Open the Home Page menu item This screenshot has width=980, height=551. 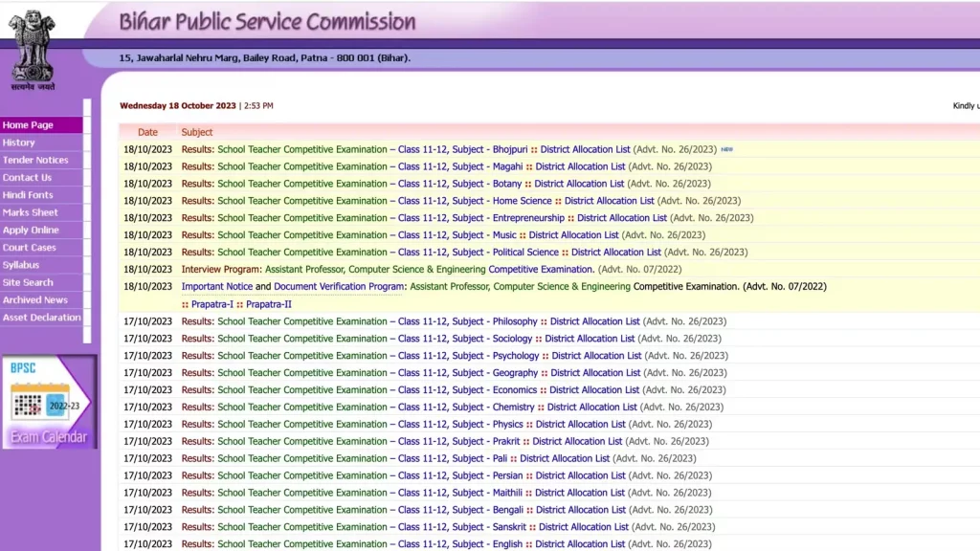[41, 125]
